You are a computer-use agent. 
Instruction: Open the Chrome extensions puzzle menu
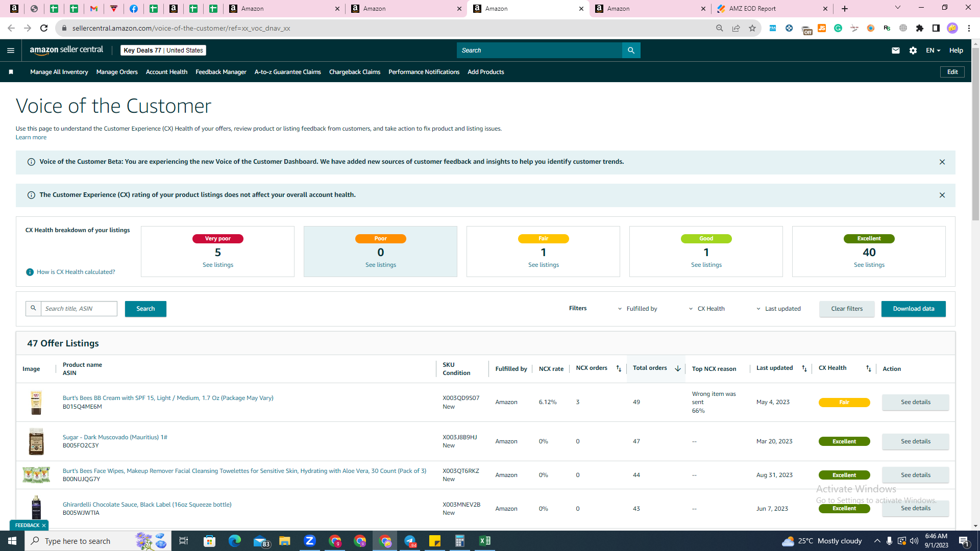[x=920, y=28]
